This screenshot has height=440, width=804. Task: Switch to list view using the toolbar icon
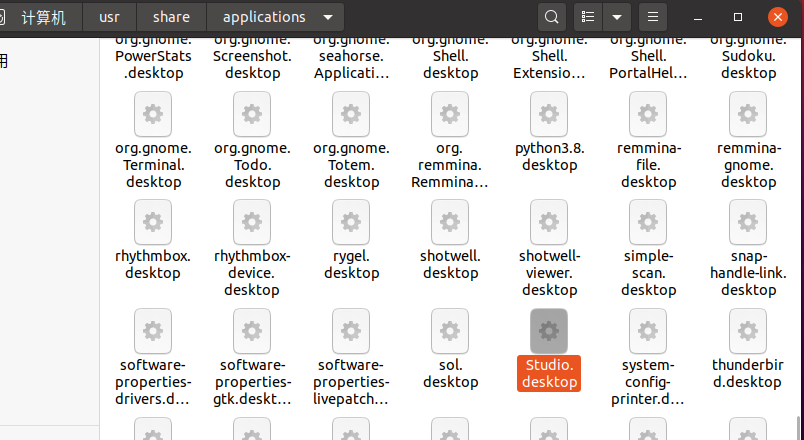coord(588,17)
